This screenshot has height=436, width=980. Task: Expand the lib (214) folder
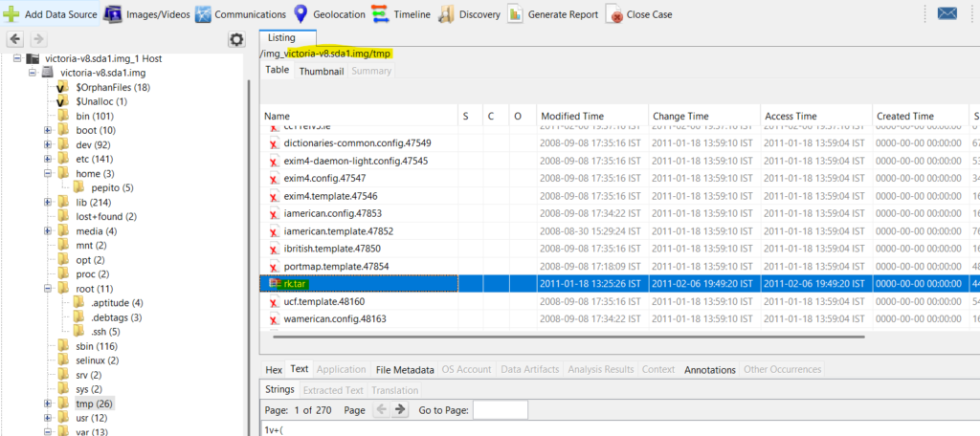(48, 203)
